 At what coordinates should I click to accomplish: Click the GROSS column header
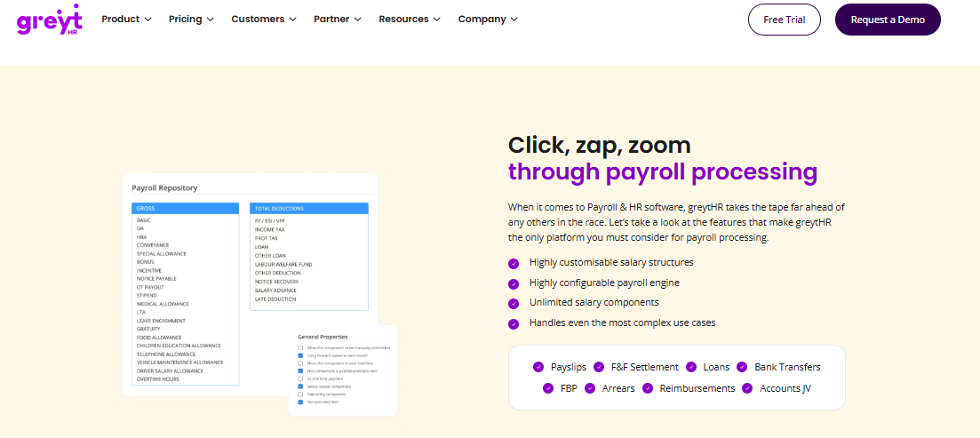[x=185, y=208]
